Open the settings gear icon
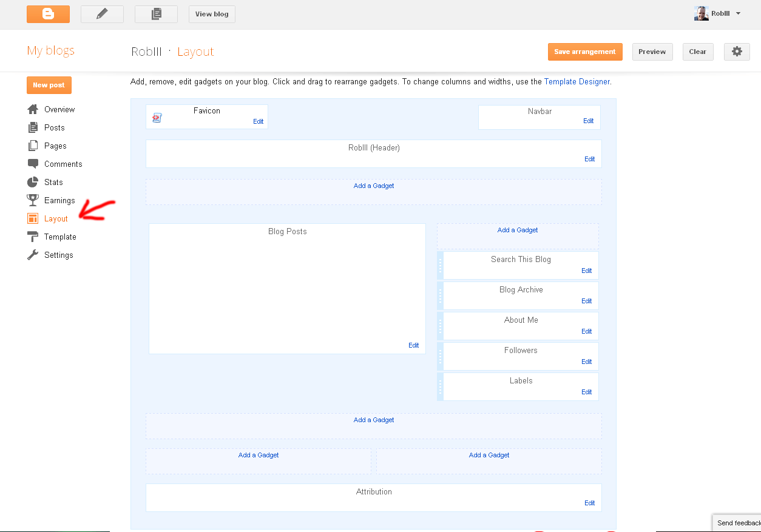Screen dimensions: 761x532 pos(737,52)
